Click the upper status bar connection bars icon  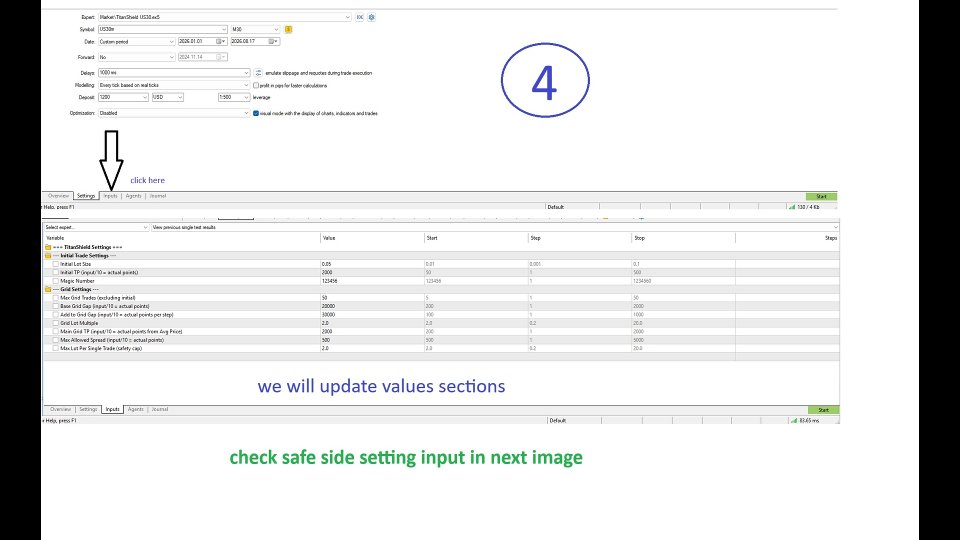(792, 207)
